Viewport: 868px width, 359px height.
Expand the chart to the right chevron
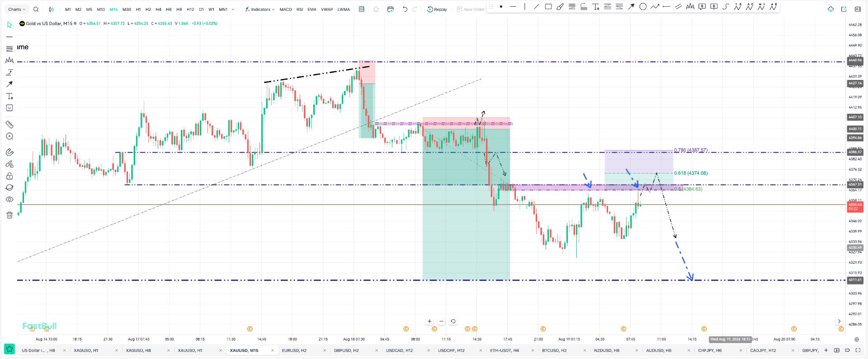[x=839, y=322]
